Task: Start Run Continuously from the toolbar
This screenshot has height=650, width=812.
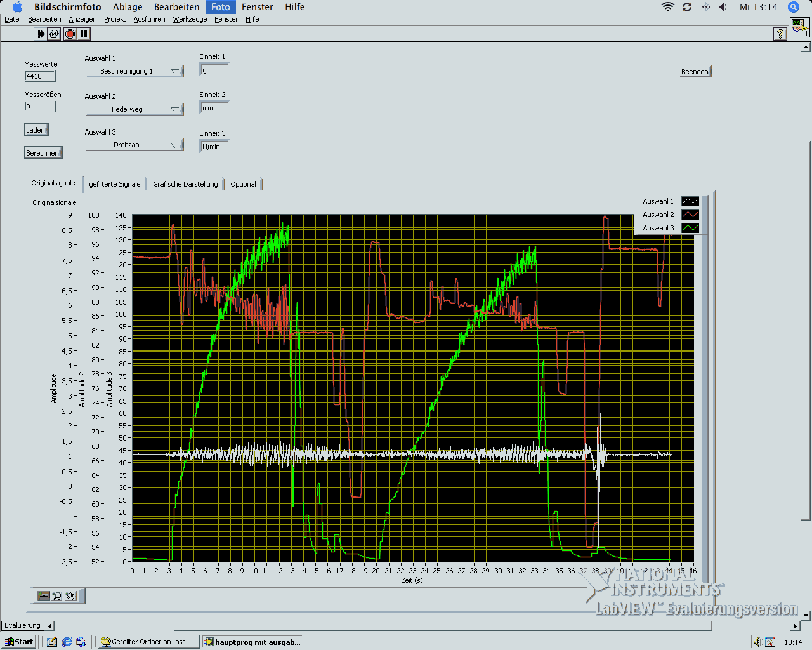Action: (54, 34)
